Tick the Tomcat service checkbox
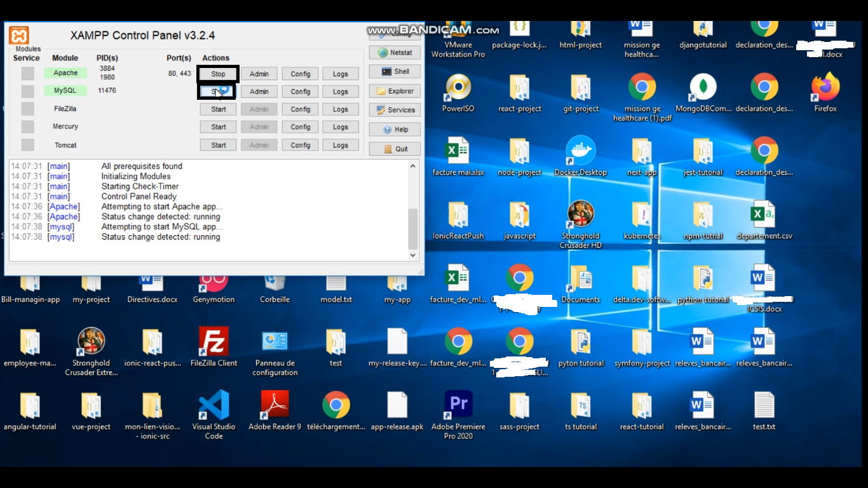Image resolution: width=868 pixels, height=488 pixels. [x=27, y=145]
